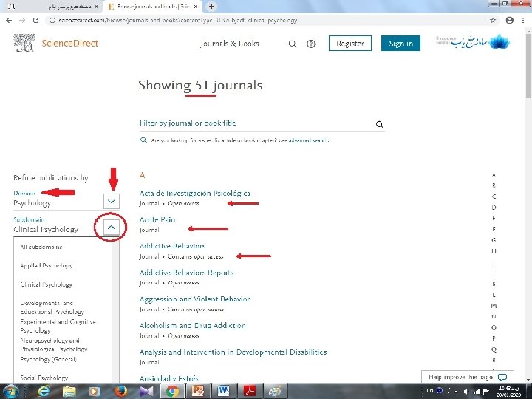Click the Filter by journal or book title field

click(256, 123)
